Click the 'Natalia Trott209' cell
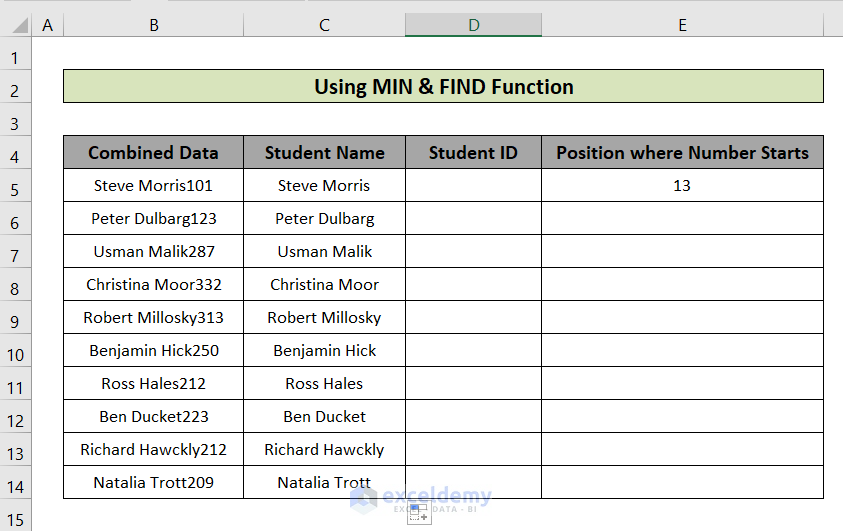The image size is (843, 531). pos(153,483)
